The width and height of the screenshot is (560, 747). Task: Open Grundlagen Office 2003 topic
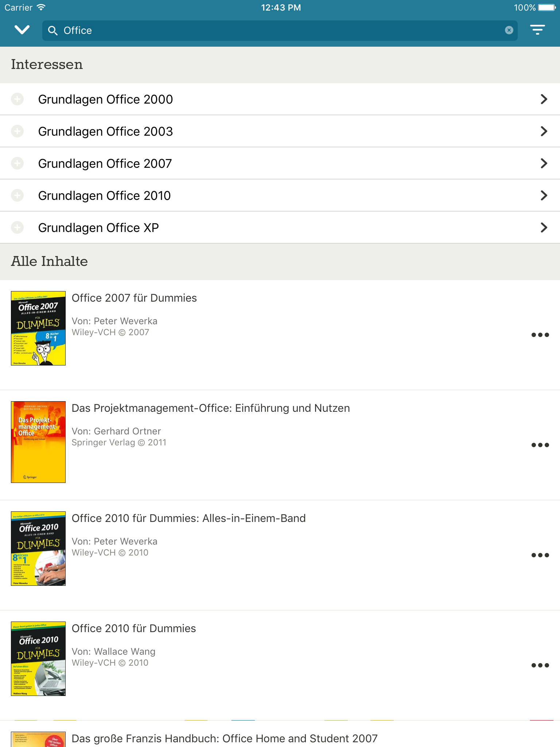click(x=280, y=131)
